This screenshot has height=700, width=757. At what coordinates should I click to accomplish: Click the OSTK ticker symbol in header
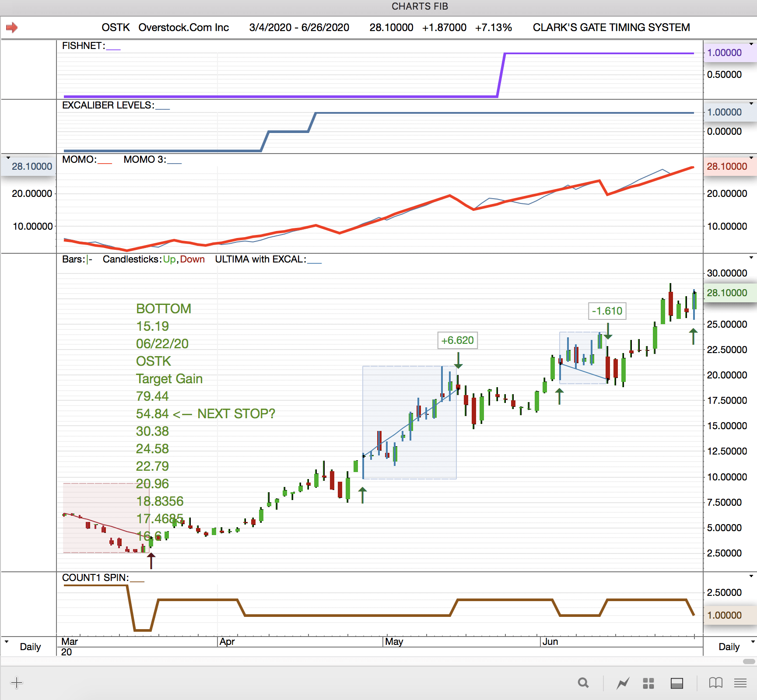[116, 28]
